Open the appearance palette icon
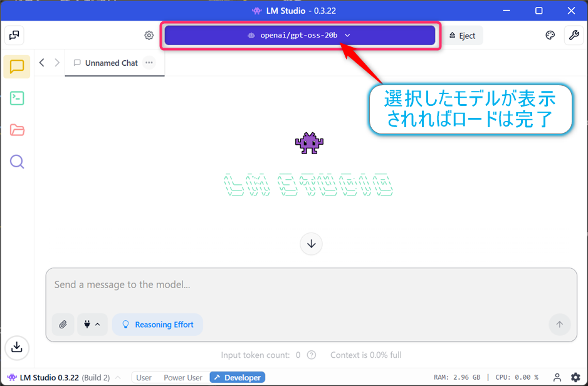Image resolution: width=588 pixels, height=386 pixels. [x=550, y=35]
